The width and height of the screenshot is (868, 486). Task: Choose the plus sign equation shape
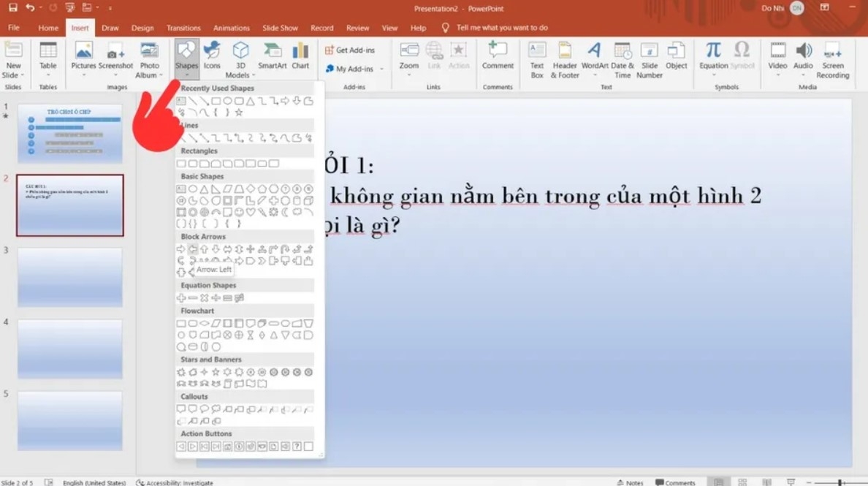[181, 297]
